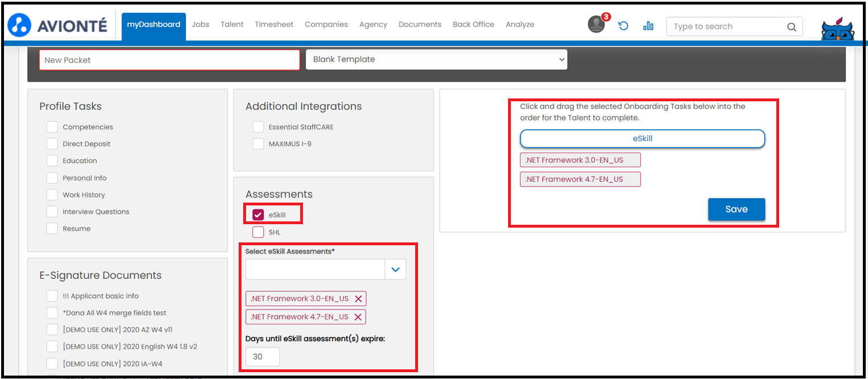Click the owl mascot icon
The width and height of the screenshot is (868, 379).
837,30
